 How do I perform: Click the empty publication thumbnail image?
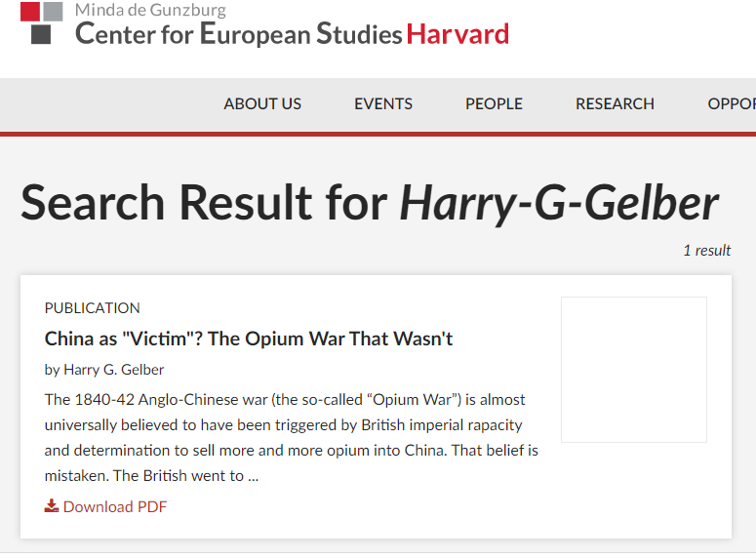pos(634,370)
